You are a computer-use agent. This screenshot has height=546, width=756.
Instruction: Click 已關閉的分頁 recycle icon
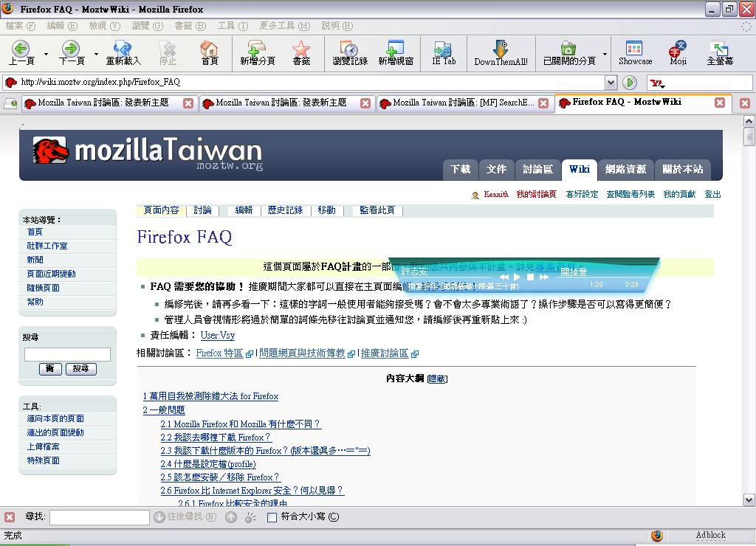[x=568, y=49]
